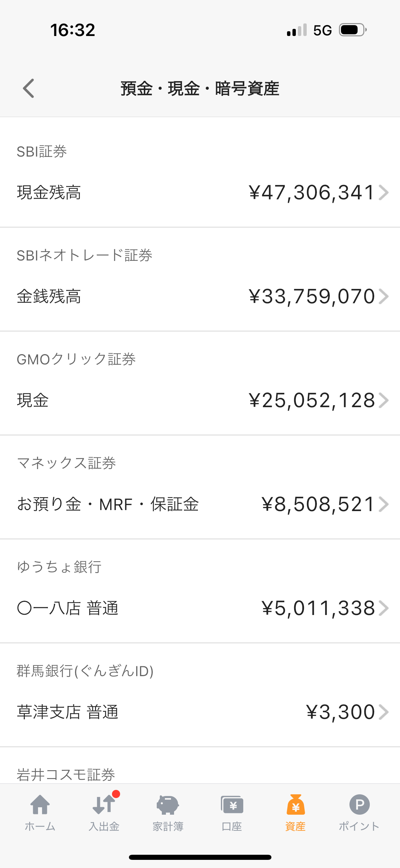Expand the マネックス証券 ¥8,508,521 chevron
400x868 pixels.
pyautogui.click(x=383, y=504)
